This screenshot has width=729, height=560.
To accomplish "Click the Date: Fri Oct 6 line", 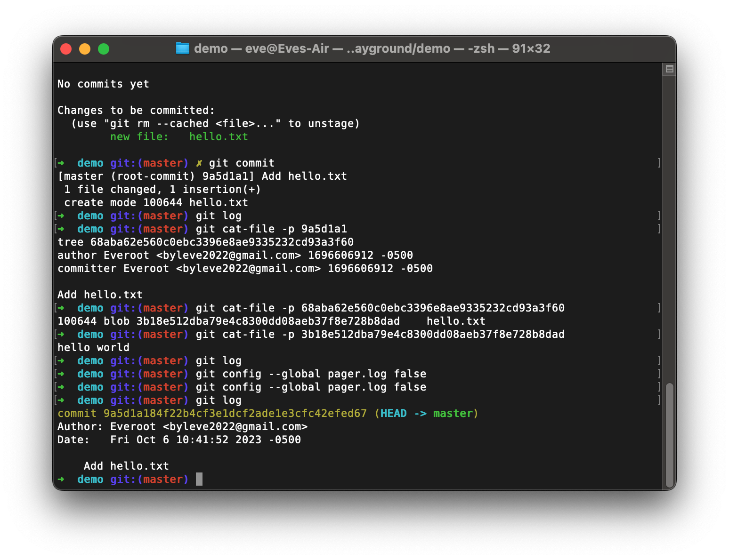I will click(x=179, y=440).
